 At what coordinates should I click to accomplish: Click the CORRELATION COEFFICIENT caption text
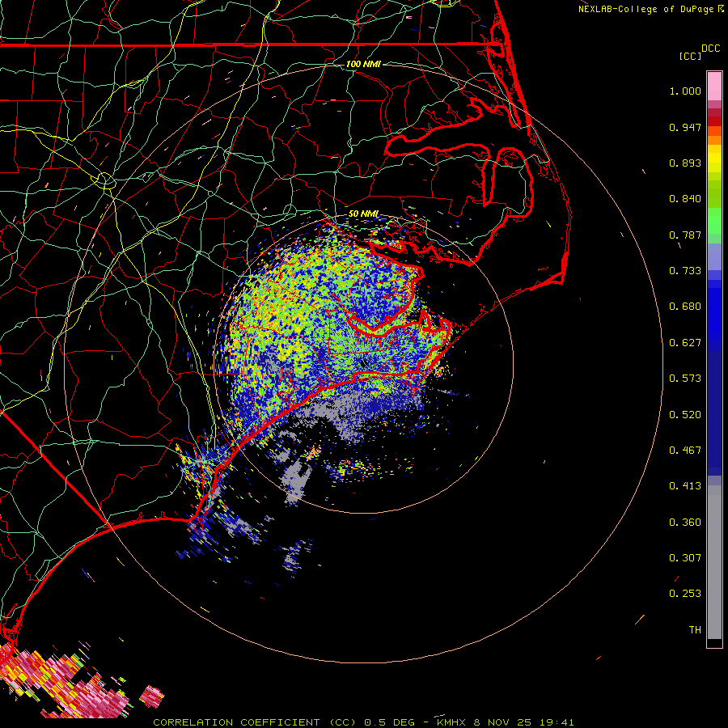[236, 722]
